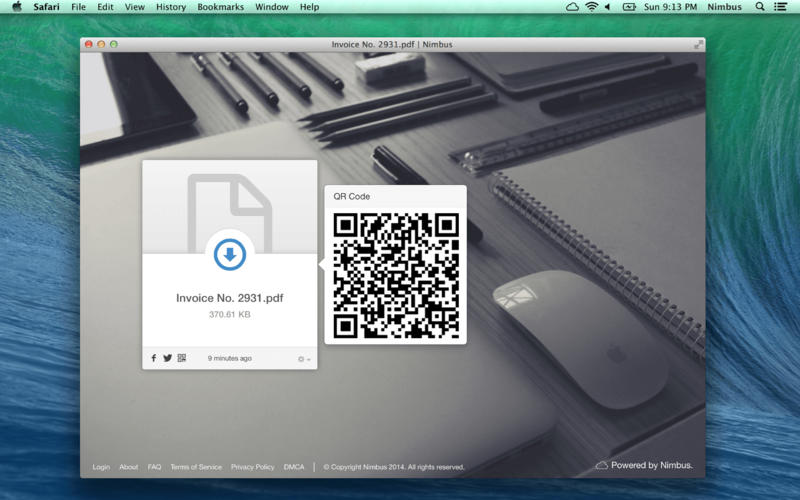This screenshot has height=500, width=800.
Task: Open the gear settings dropdown on file card
Action: (304, 359)
